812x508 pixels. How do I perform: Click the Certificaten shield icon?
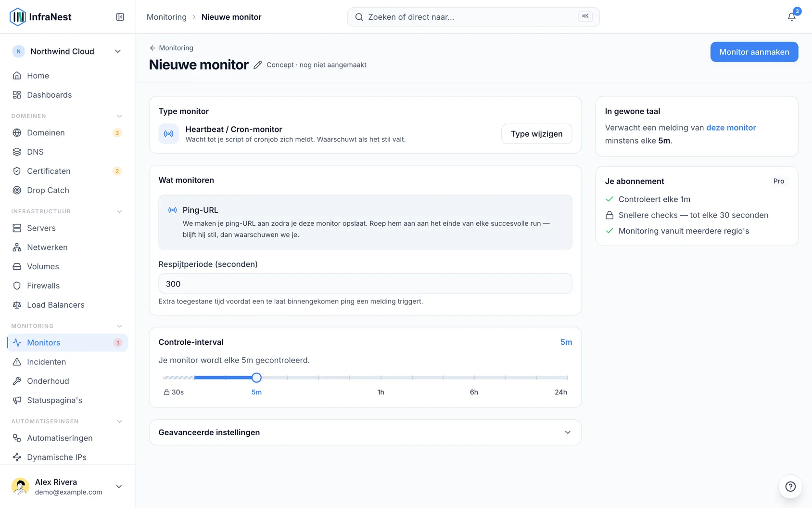tap(17, 171)
